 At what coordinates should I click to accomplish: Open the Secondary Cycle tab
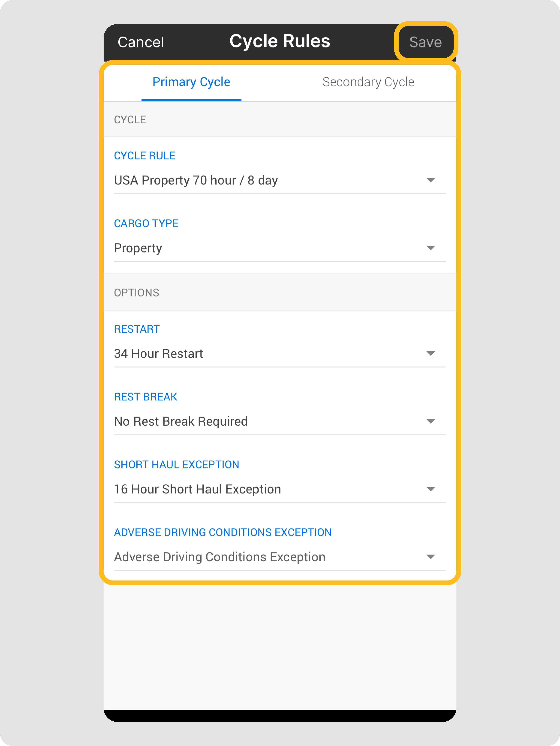(x=368, y=82)
